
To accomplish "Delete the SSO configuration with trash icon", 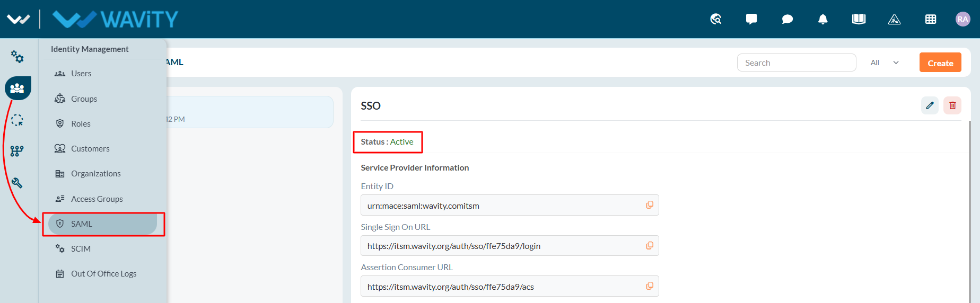I will pyautogui.click(x=952, y=105).
